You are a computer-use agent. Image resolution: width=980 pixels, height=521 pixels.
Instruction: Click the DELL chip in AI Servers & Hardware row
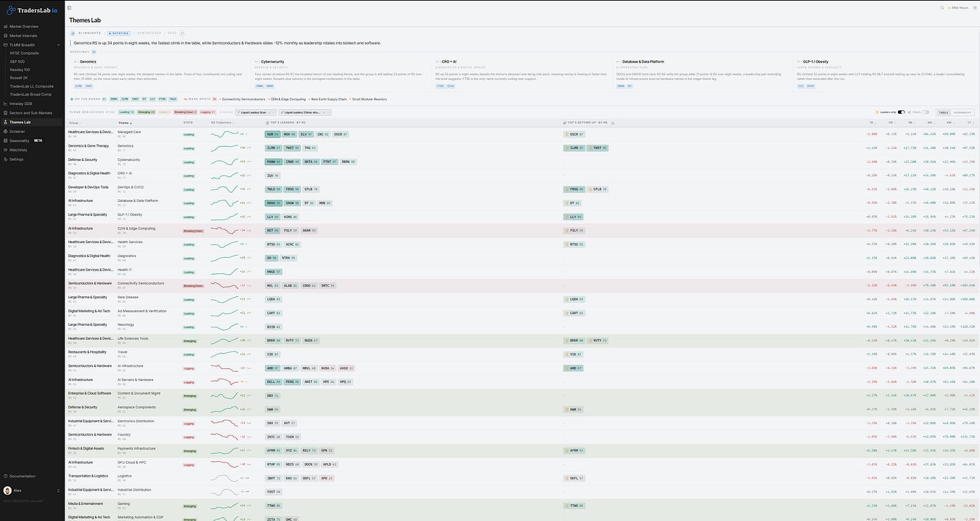(274, 381)
